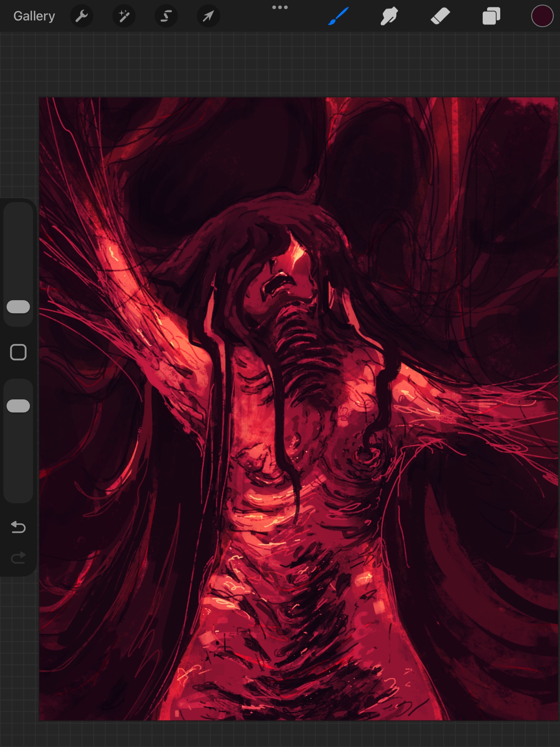Redo the undone stroke
Image resolution: width=560 pixels, height=747 pixels.
pos(18,558)
